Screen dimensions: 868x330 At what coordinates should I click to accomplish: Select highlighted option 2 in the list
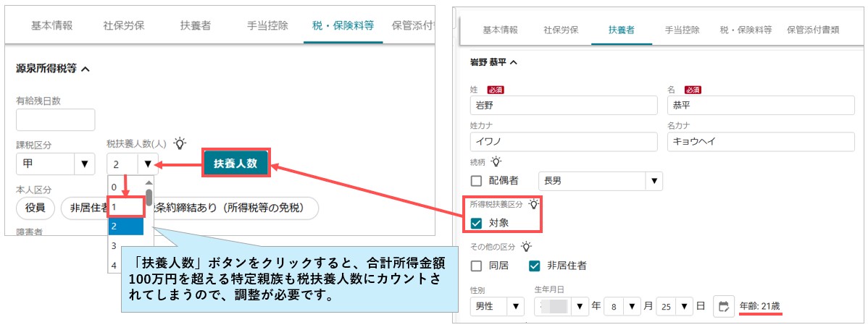[x=125, y=226]
